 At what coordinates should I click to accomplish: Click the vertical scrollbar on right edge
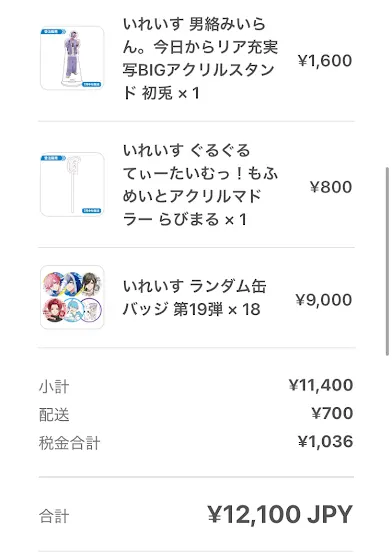387,261
